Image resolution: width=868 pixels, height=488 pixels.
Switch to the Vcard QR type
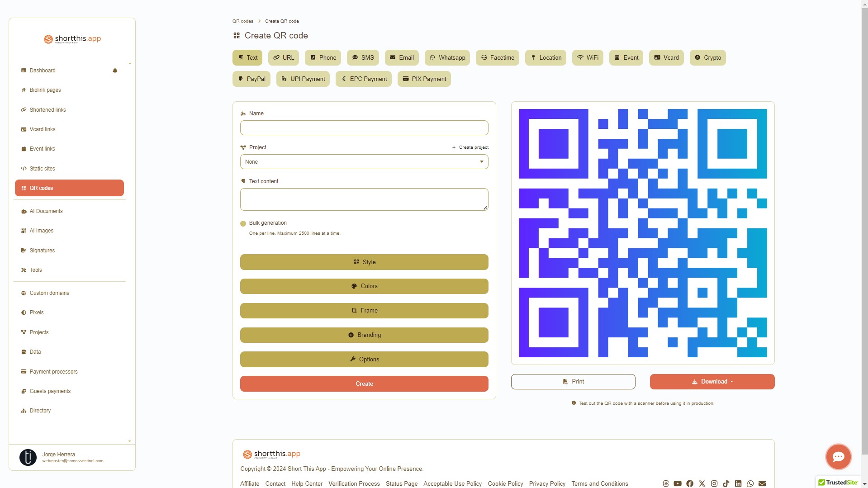pyautogui.click(x=666, y=58)
